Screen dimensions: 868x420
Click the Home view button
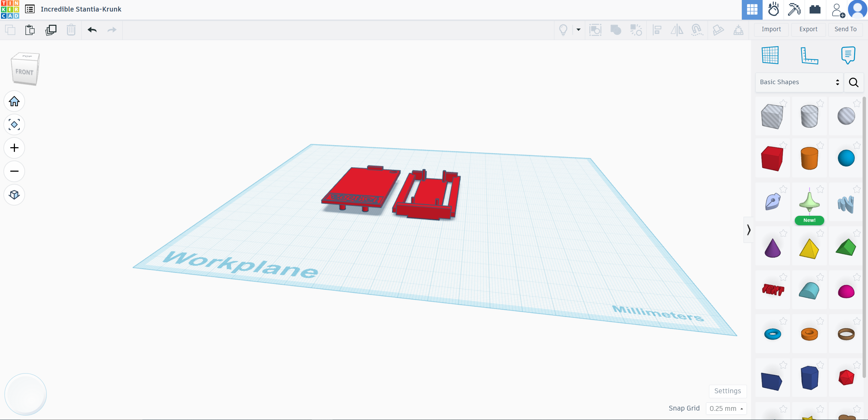[14, 101]
